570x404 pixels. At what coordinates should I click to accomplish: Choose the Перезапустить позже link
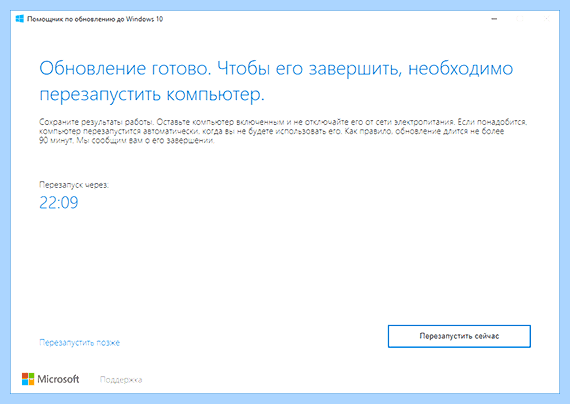coord(79,343)
